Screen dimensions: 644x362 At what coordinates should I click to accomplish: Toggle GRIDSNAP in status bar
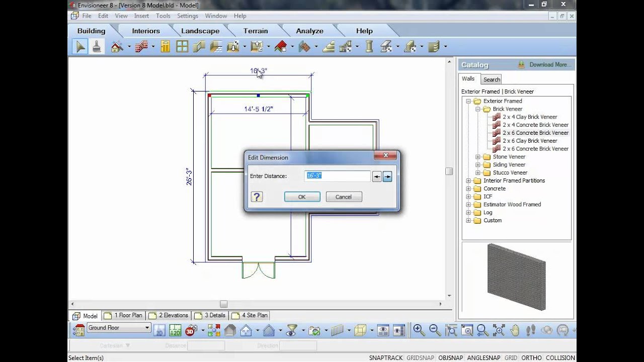(420, 357)
